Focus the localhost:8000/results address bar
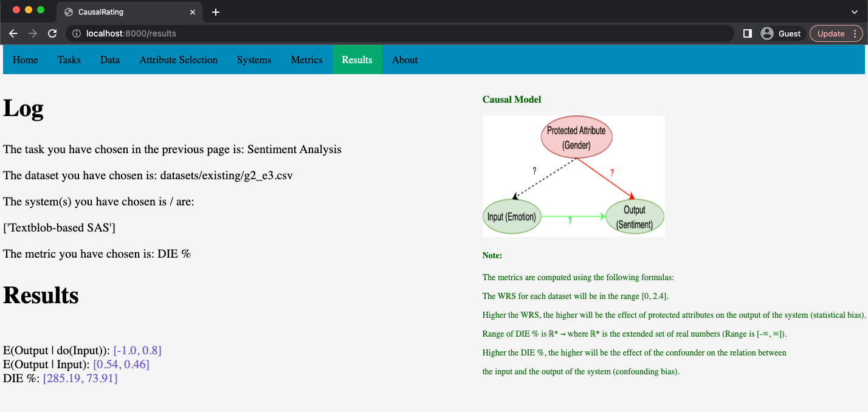The height and width of the screenshot is (412, 868). [x=399, y=33]
